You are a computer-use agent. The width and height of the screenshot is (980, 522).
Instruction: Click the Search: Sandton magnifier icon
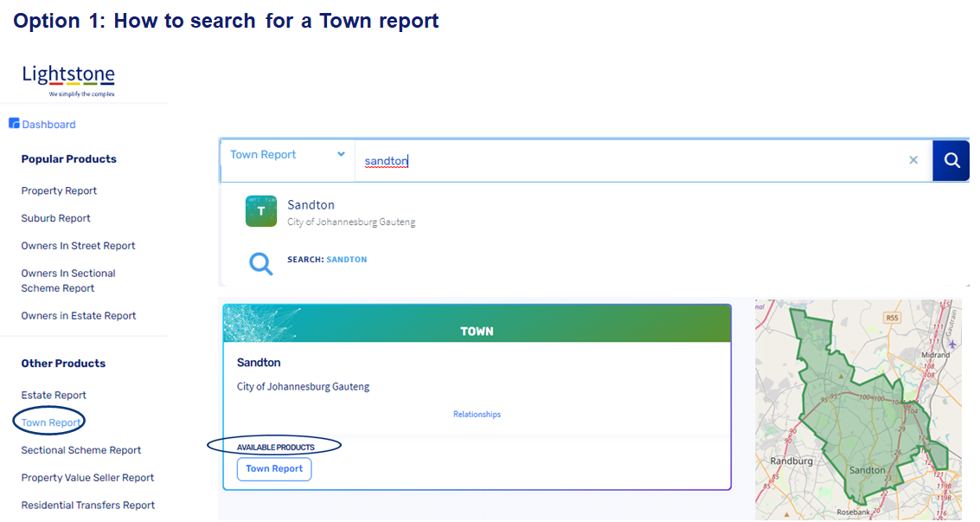point(261,262)
